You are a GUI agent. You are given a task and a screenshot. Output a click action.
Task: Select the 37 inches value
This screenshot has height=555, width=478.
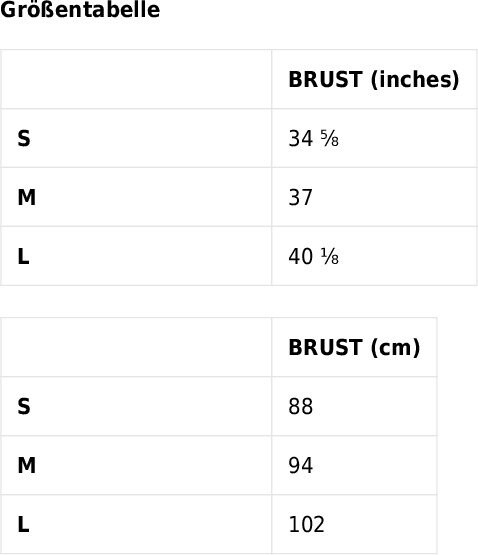pyautogui.click(x=301, y=197)
